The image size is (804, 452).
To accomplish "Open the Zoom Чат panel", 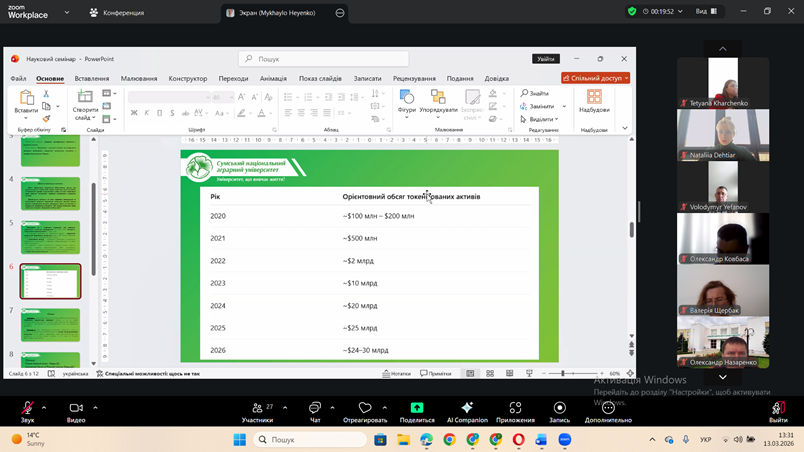I will [314, 408].
